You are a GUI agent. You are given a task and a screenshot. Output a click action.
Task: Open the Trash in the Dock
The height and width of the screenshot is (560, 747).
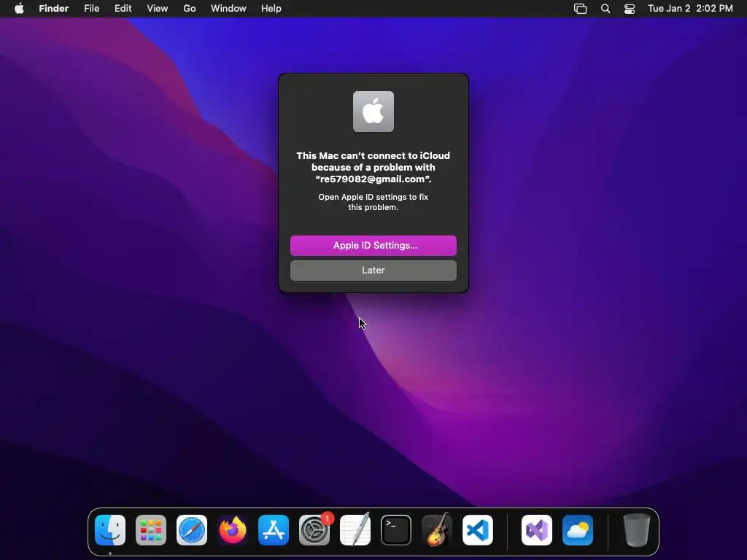(x=636, y=530)
